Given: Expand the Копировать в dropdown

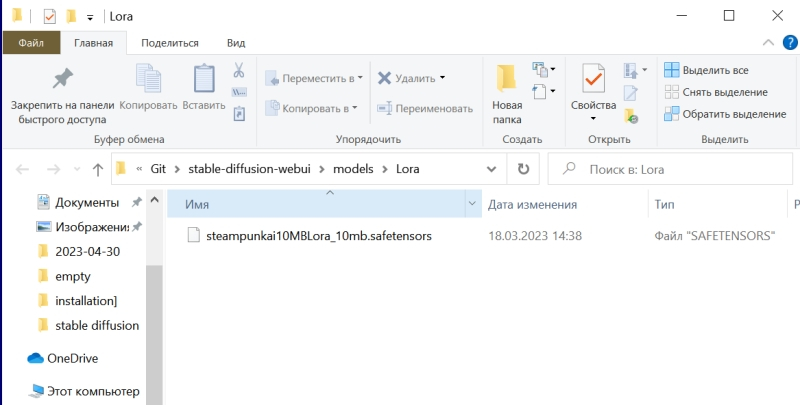Looking at the screenshot, I should coord(312,108).
